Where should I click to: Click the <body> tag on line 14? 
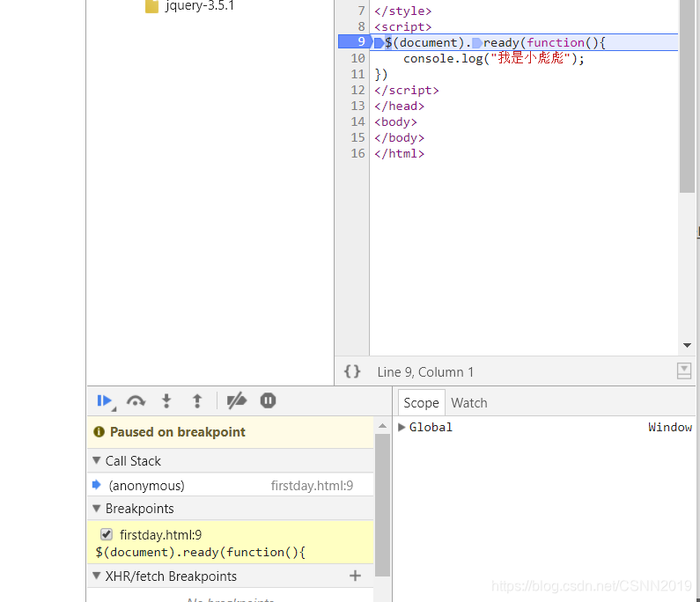click(395, 121)
